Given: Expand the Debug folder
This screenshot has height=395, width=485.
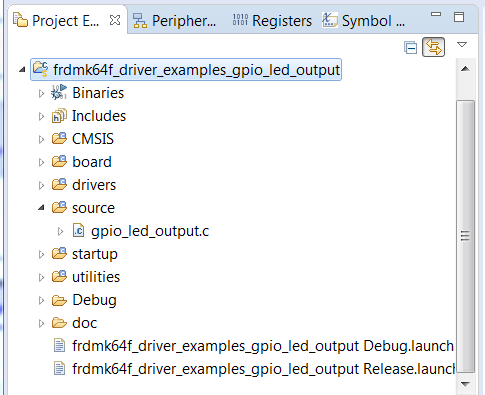Looking at the screenshot, I should click(x=41, y=300).
